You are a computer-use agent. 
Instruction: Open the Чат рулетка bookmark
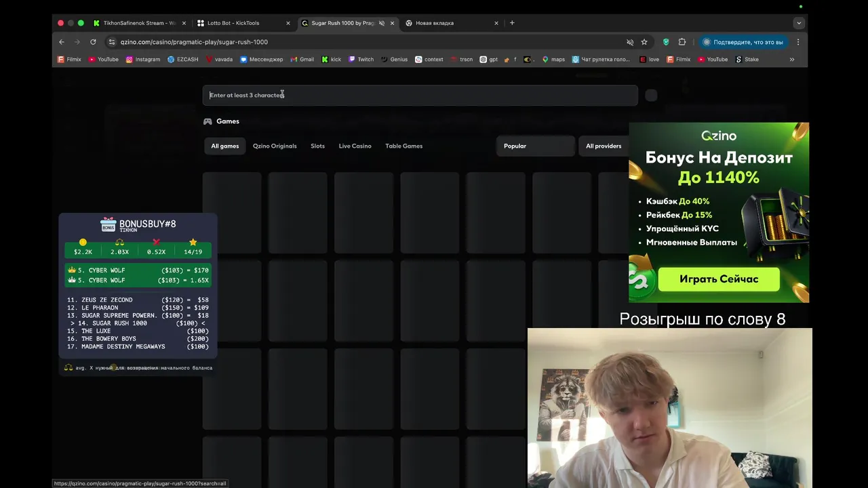click(601, 60)
